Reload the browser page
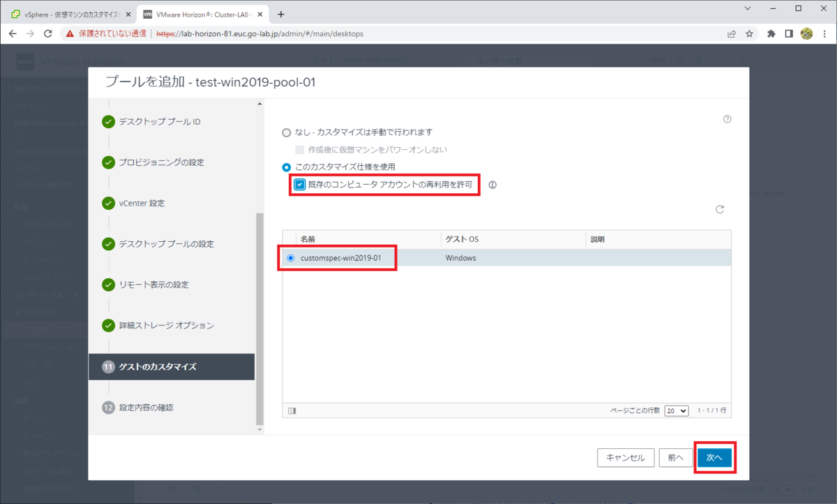 [x=48, y=33]
